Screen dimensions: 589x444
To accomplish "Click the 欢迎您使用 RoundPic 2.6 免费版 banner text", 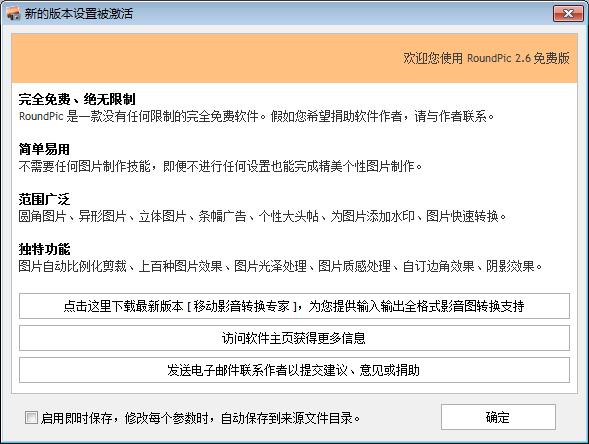I will pyautogui.click(x=486, y=58).
